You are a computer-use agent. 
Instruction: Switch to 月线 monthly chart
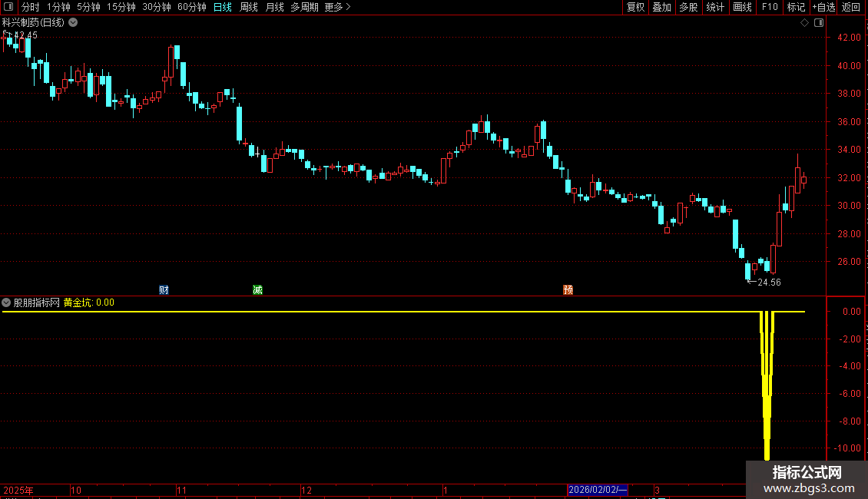tap(274, 7)
